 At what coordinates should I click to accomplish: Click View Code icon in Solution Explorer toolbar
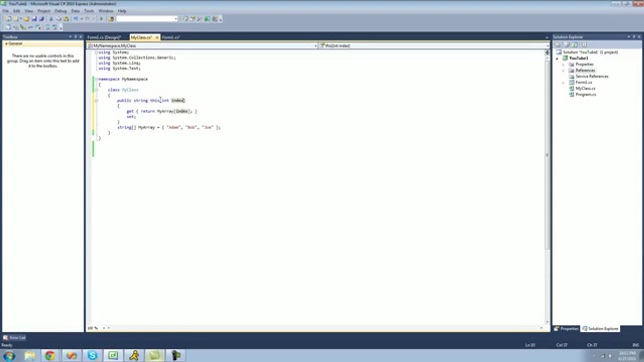[584, 45]
